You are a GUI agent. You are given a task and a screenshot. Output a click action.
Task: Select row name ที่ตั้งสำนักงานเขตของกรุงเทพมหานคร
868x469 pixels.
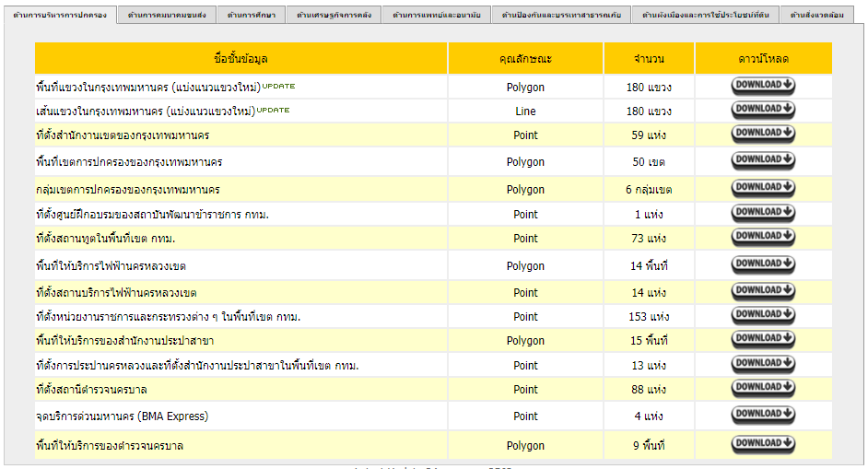(123, 135)
